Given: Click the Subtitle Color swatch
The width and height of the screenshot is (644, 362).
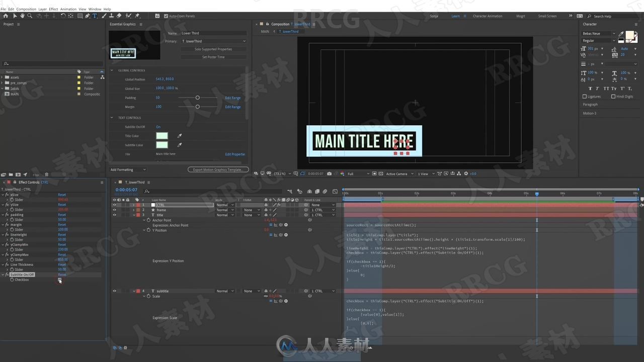Looking at the screenshot, I should pyautogui.click(x=162, y=145).
